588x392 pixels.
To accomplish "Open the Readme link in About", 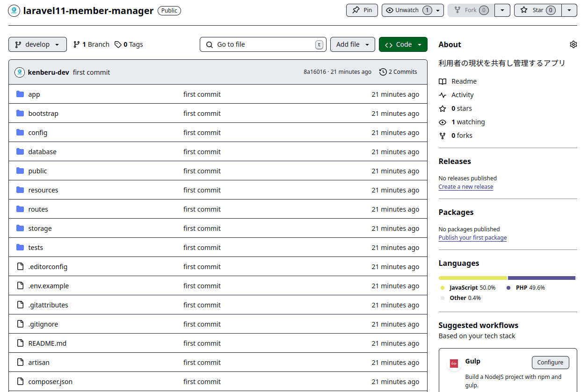I will (464, 81).
